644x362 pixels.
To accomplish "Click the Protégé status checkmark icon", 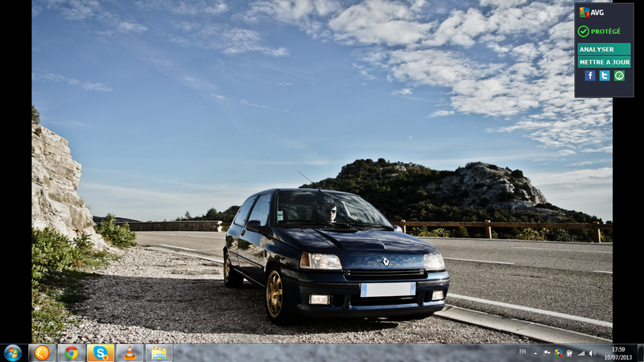I will tap(583, 31).
